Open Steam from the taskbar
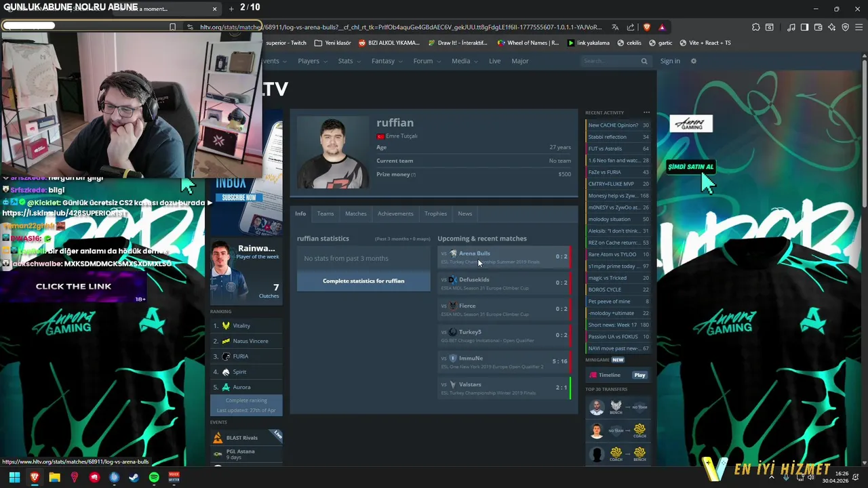This screenshot has height=488, width=868. [x=134, y=477]
